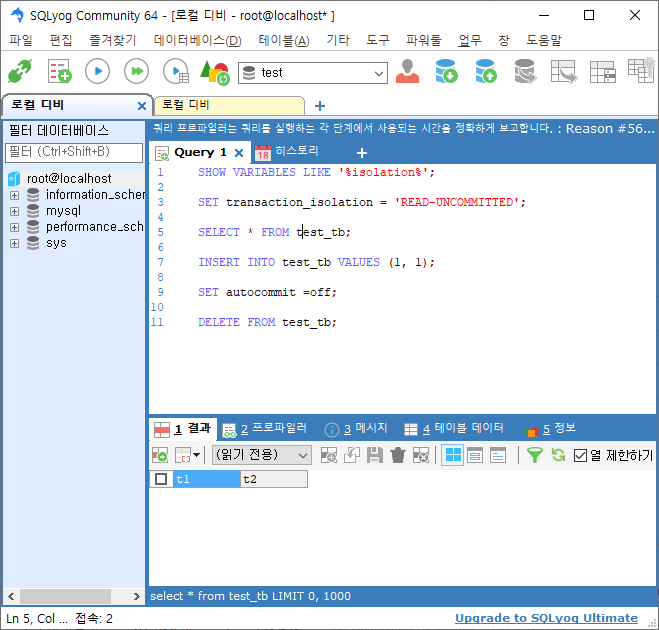Click the t2 column header
This screenshot has height=630, width=659.
(x=274, y=479)
